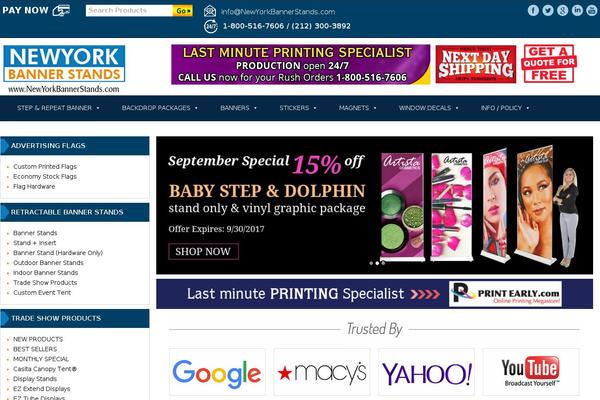Open the Info / Policy menu item
This screenshot has height=400, width=600.
(x=505, y=108)
